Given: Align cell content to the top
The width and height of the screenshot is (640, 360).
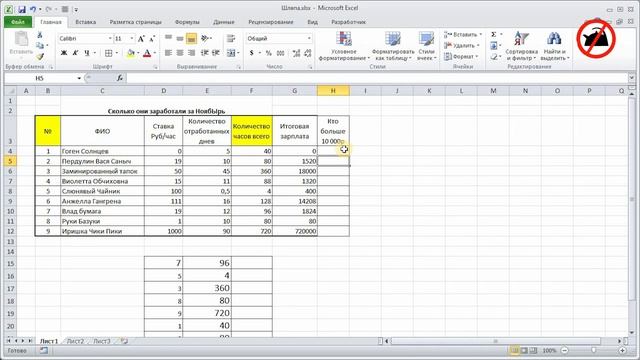Looking at the screenshot, I should pyautogui.click(x=168, y=38).
